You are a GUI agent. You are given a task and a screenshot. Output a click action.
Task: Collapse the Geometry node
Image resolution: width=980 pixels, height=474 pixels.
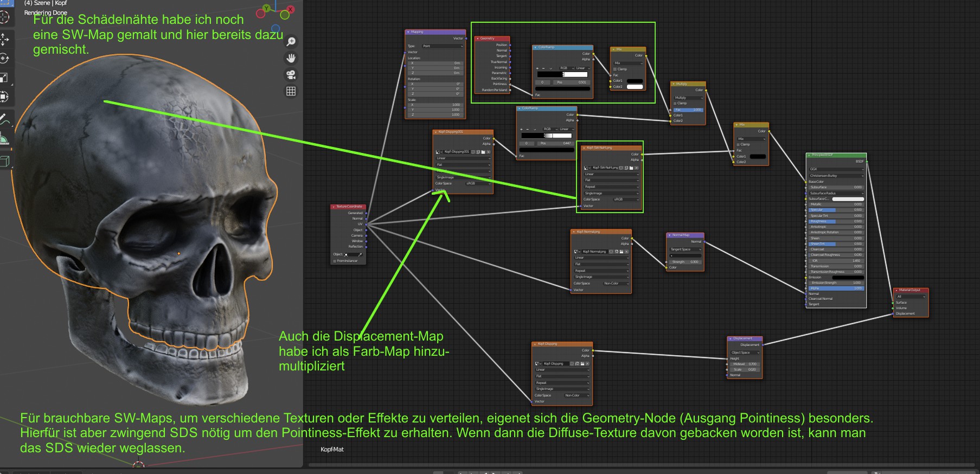478,39
